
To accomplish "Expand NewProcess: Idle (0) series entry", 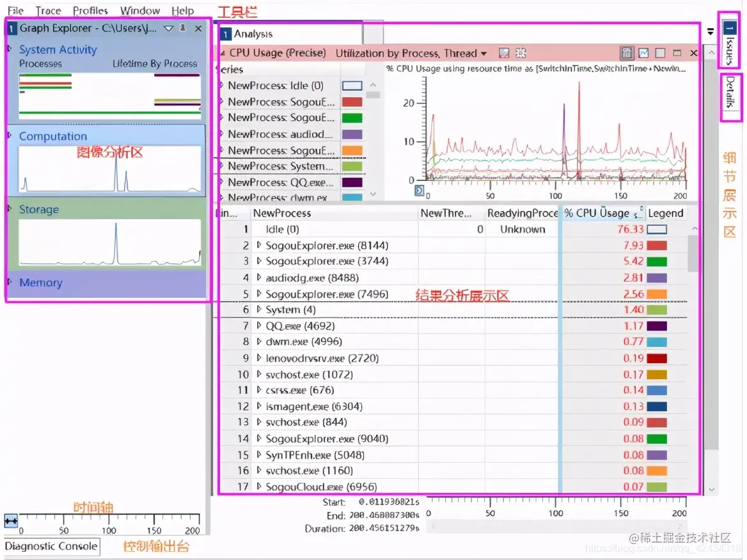I will pyautogui.click(x=222, y=85).
